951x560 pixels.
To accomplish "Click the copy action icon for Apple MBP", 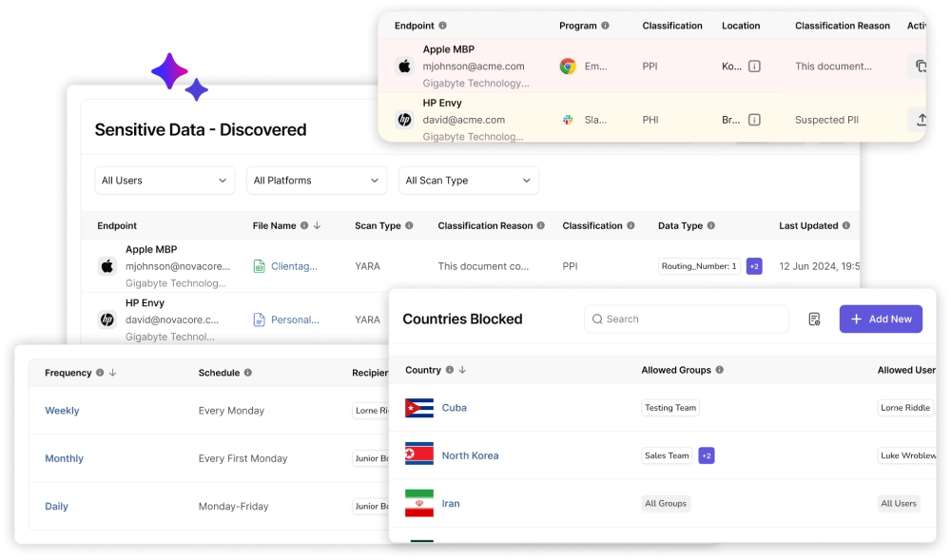I will coord(920,67).
